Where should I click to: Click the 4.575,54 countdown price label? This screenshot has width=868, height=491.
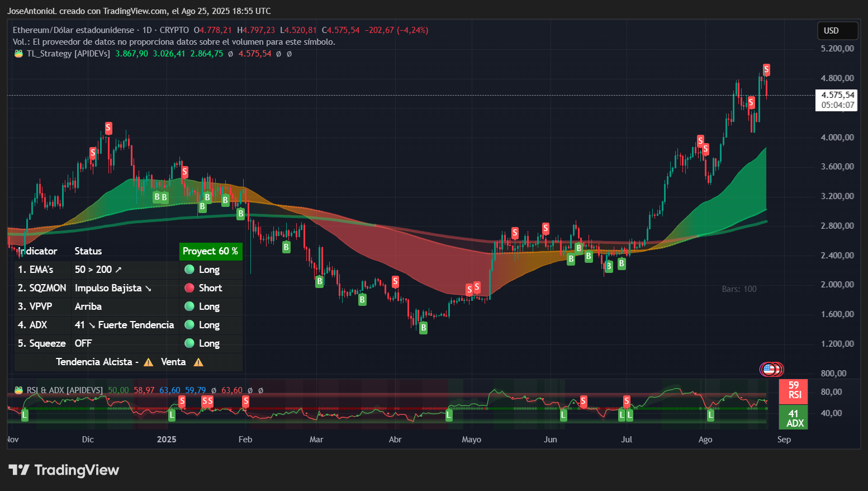click(x=835, y=100)
